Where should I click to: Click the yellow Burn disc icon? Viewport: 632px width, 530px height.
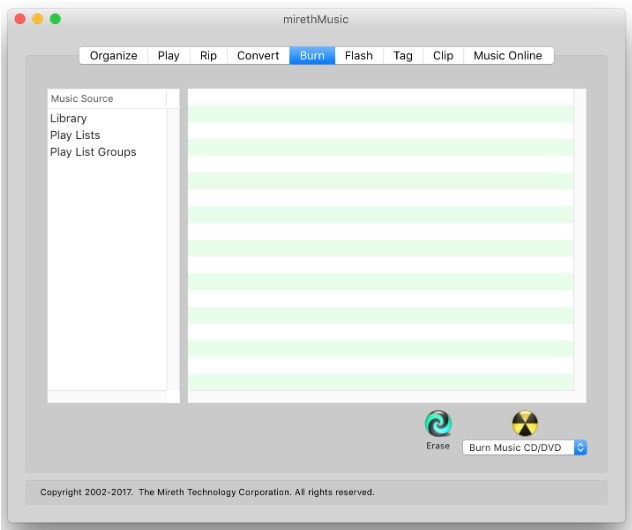click(525, 423)
